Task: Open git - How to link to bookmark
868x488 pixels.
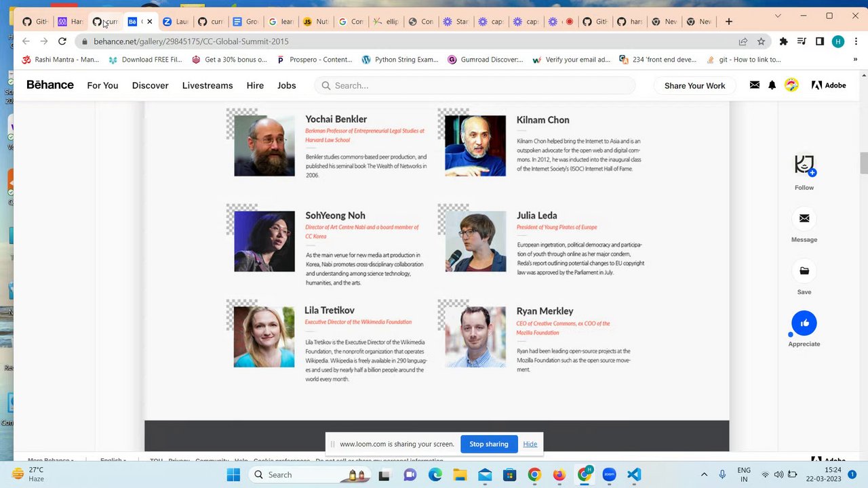Action: [x=744, y=60]
